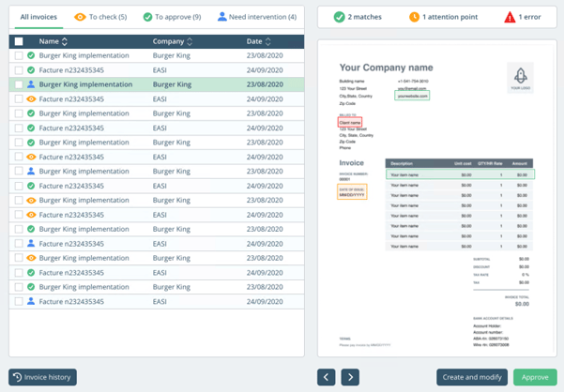Click the person icon on Need intervention tab

click(x=222, y=17)
